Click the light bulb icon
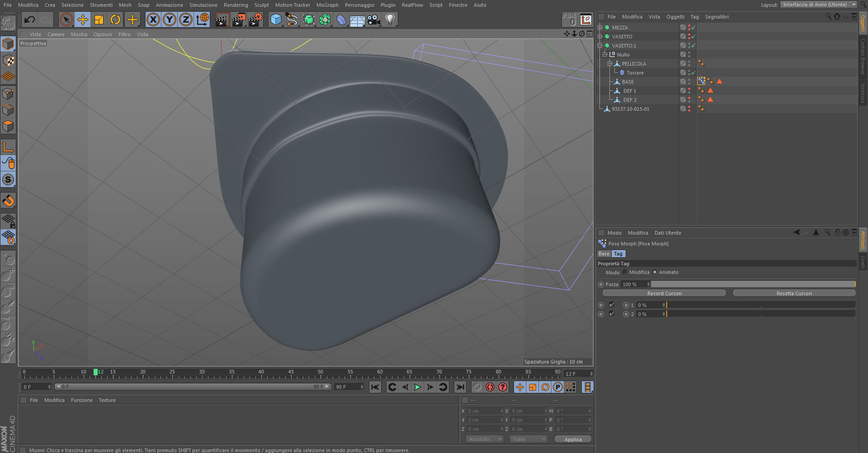The width and height of the screenshot is (868, 453). pos(390,19)
